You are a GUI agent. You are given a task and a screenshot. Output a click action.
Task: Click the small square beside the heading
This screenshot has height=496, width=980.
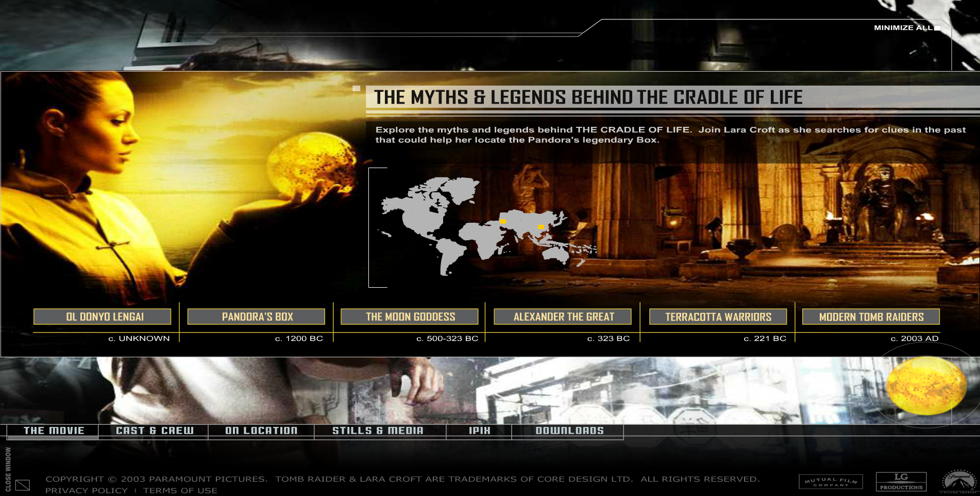[356, 89]
